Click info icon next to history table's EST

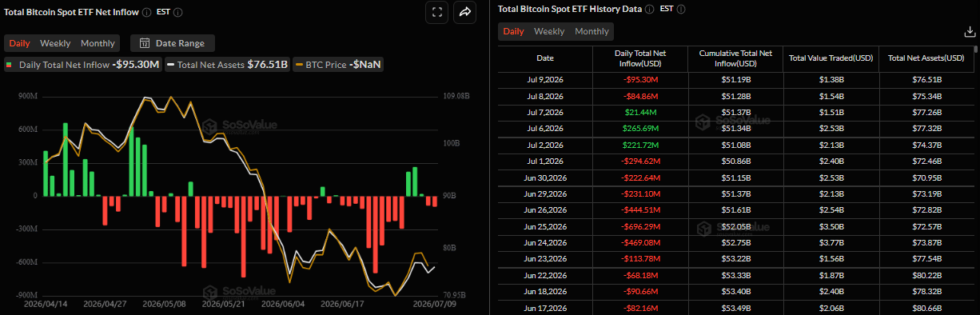click(679, 10)
